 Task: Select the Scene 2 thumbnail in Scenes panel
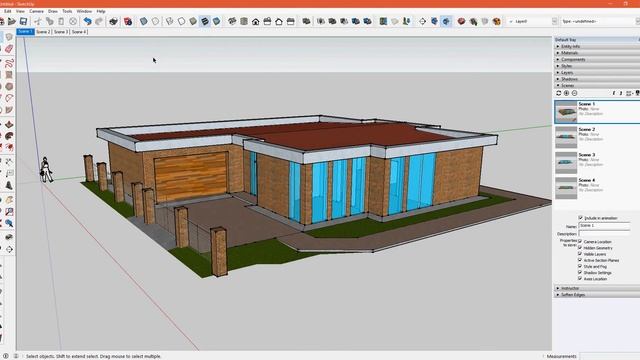pos(566,137)
